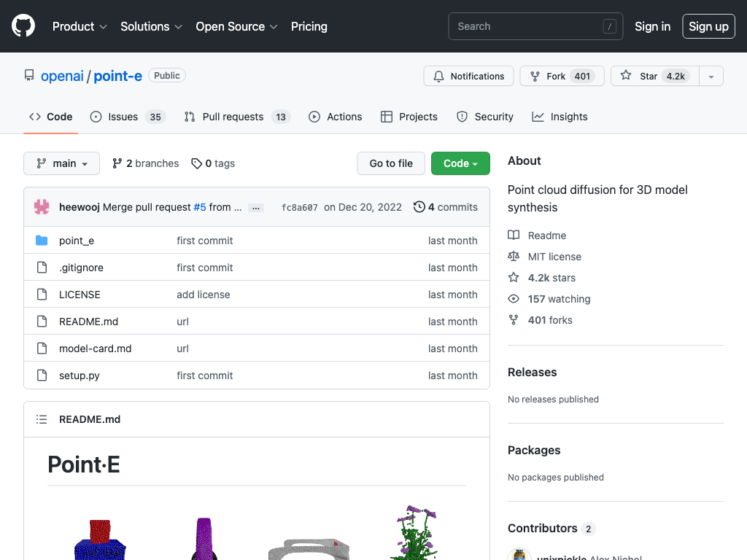
Task: Open the 'add license' commit message
Action: pos(204,295)
